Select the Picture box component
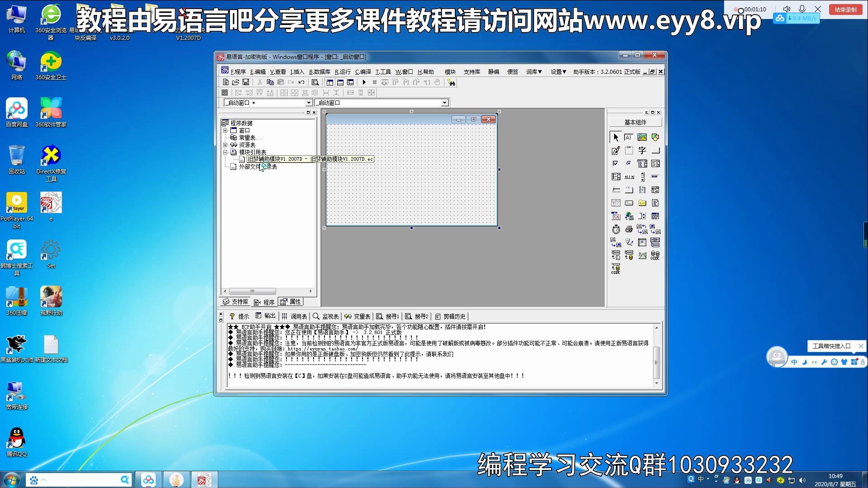868x488 pixels. [x=642, y=137]
